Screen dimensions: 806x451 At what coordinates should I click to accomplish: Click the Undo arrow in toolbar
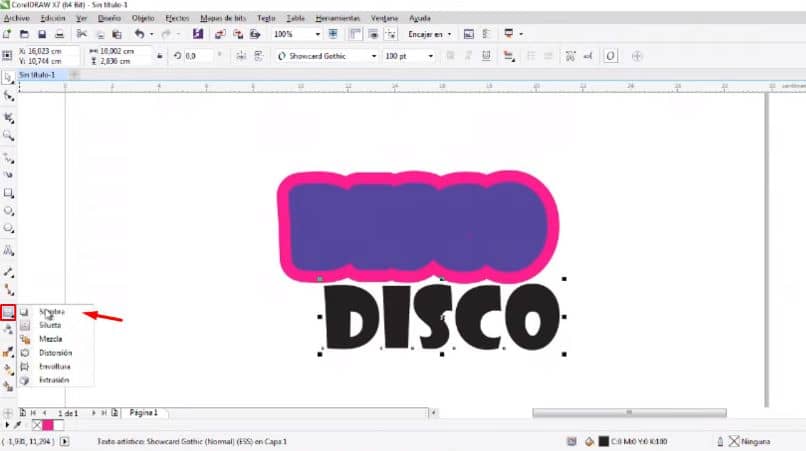[x=139, y=34]
